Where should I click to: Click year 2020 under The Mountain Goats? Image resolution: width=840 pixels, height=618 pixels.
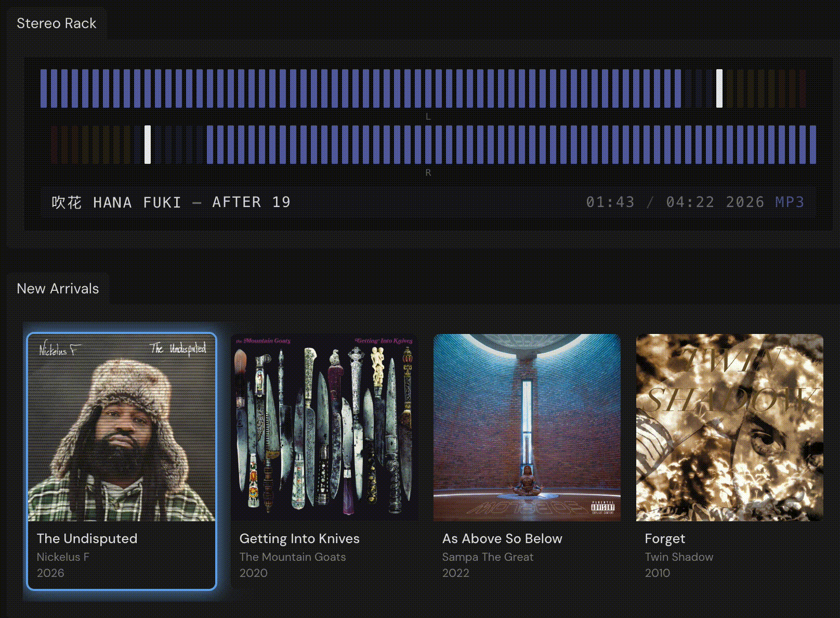253,573
